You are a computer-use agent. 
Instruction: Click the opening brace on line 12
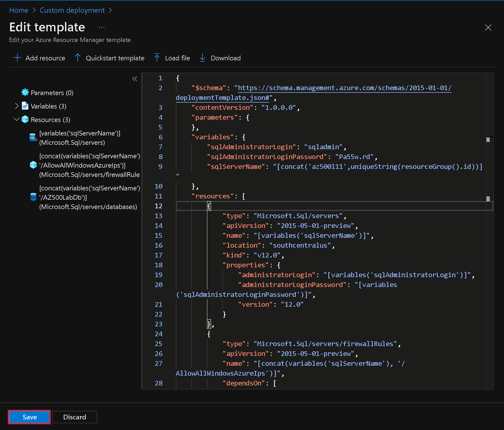click(209, 206)
